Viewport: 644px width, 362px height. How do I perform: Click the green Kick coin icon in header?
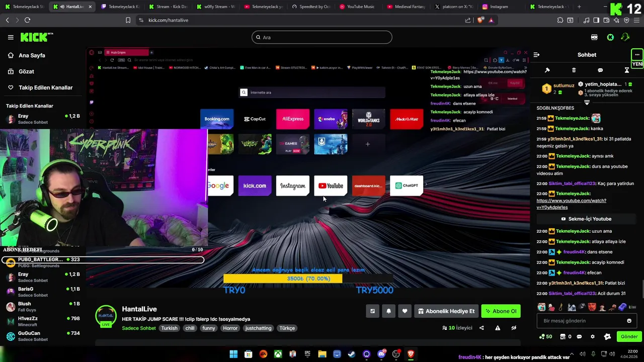[610, 37]
